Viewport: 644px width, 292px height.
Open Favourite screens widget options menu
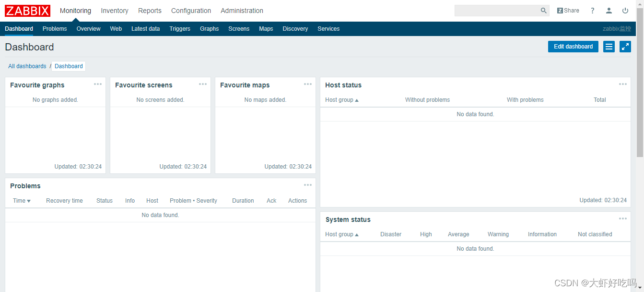click(x=203, y=84)
